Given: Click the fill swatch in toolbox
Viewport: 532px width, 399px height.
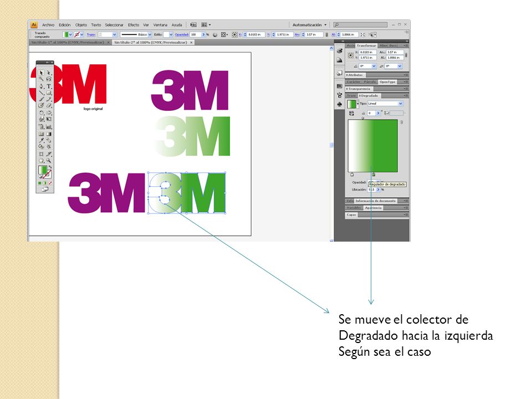Looking at the screenshot, I should pos(43,170).
